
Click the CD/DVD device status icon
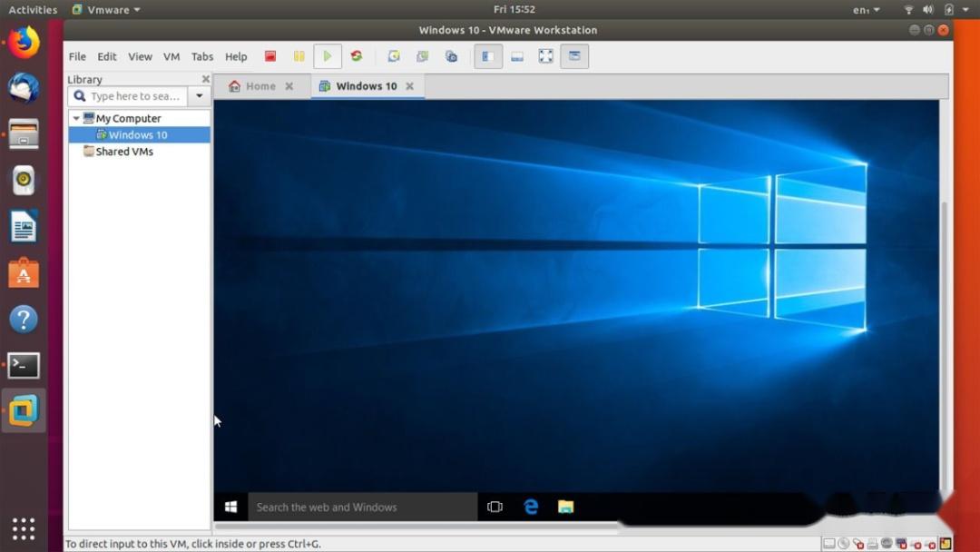tap(844, 544)
